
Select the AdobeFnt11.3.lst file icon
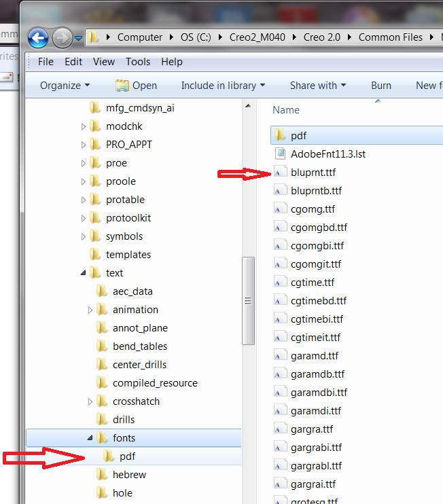tap(280, 154)
